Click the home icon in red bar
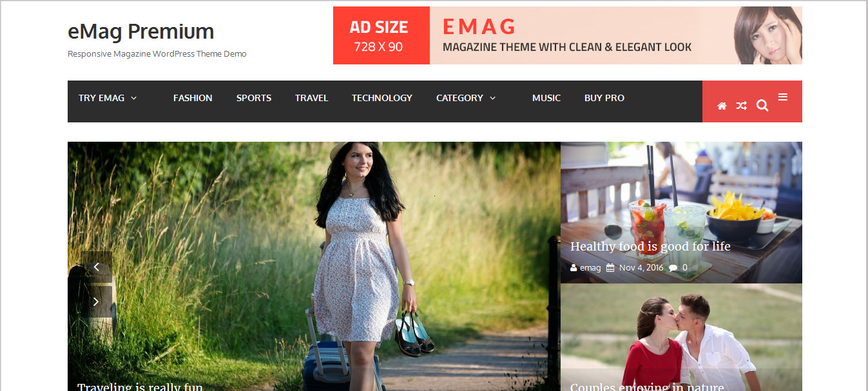The width and height of the screenshot is (868, 391). (x=722, y=106)
